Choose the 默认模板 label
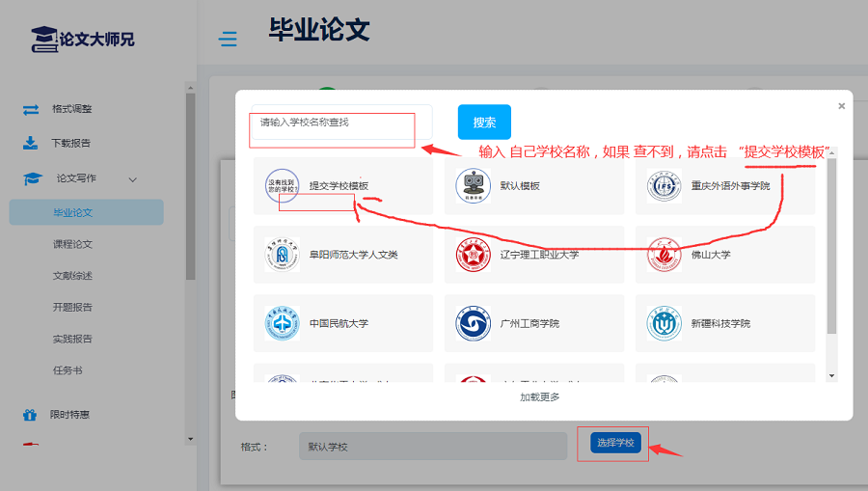 (520, 186)
